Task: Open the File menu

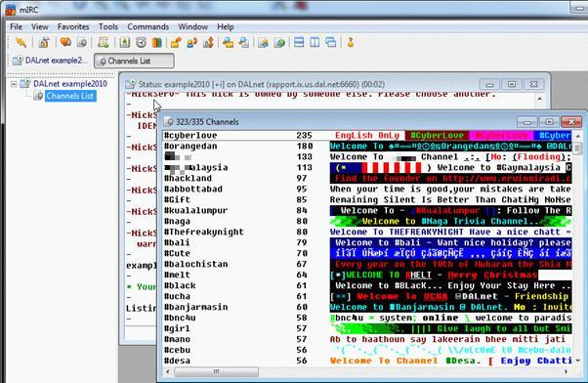Action: pyautogui.click(x=17, y=27)
